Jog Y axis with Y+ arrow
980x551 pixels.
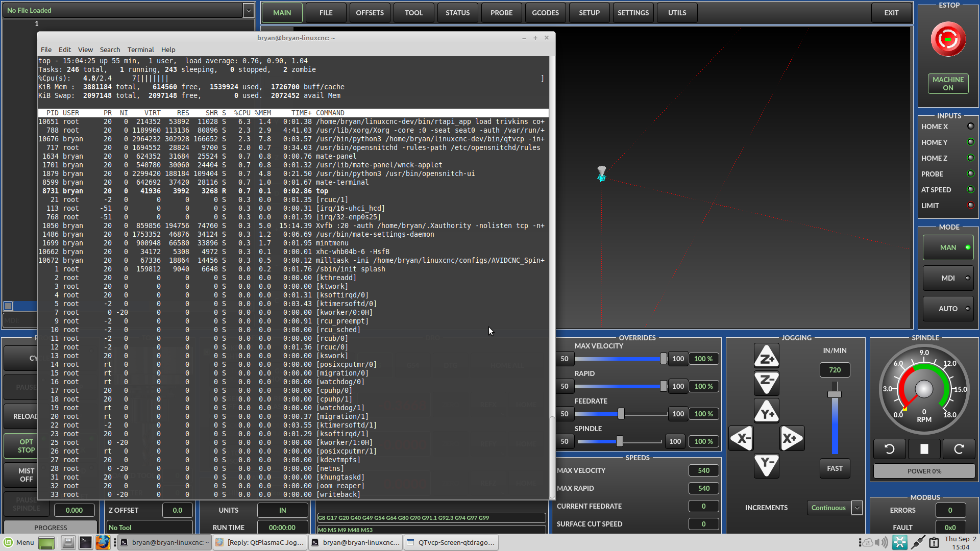[766, 411]
